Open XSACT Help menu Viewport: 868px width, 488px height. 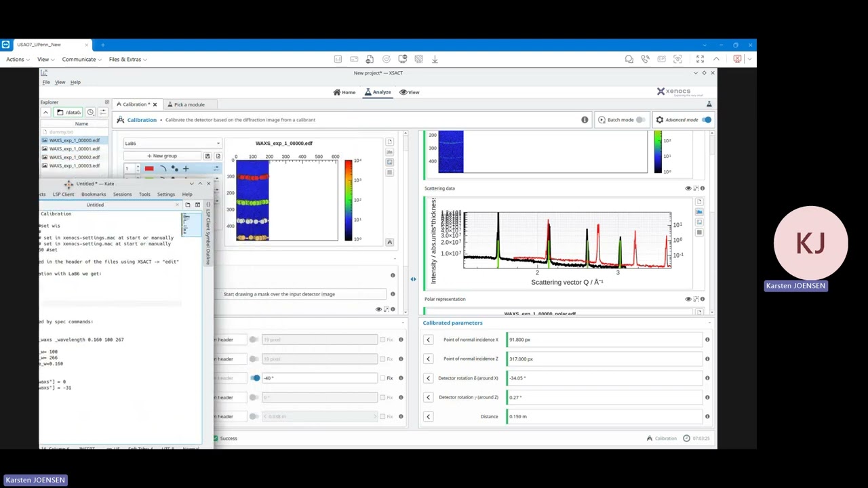tap(75, 83)
